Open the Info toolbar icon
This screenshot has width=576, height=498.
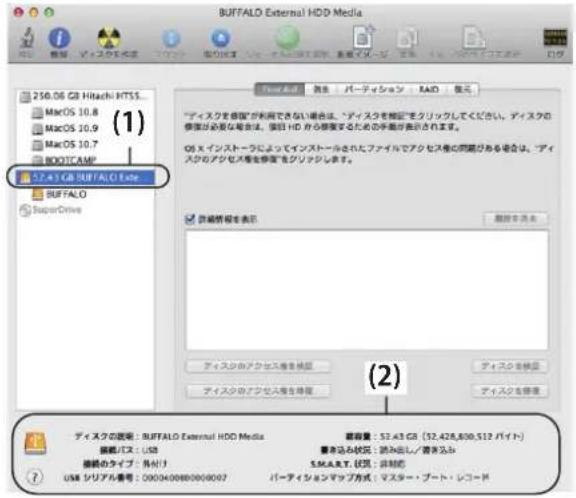59,37
